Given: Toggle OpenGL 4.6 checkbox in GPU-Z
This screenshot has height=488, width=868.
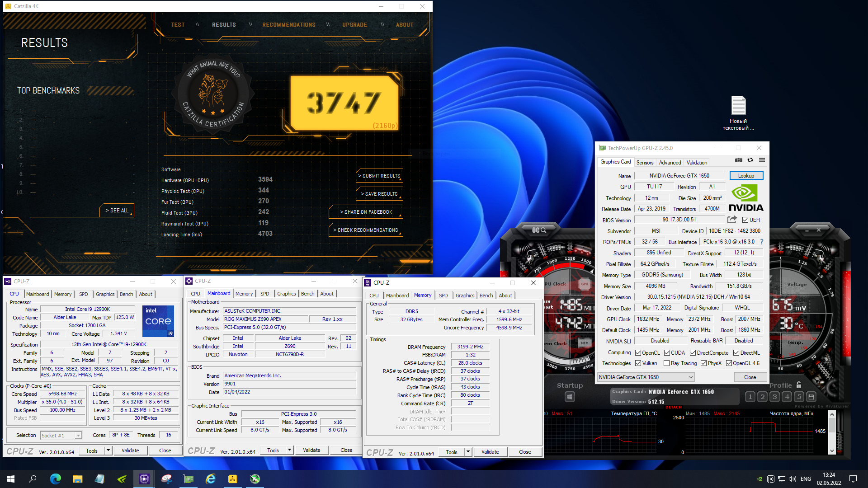Looking at the screenshot, I should point(729,363).
